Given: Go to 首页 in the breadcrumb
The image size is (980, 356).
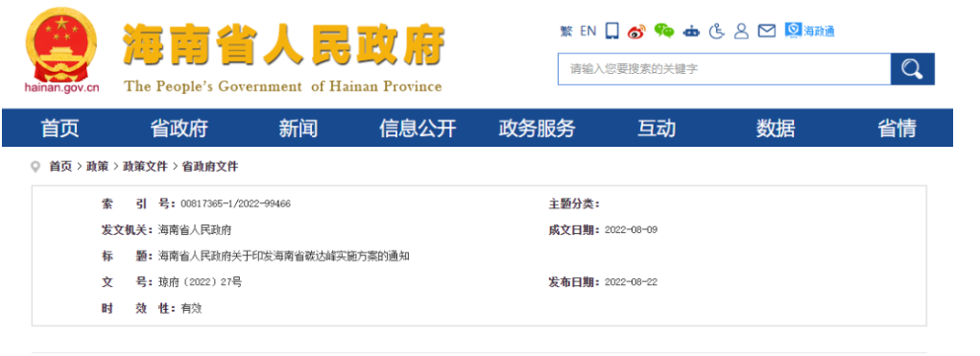Looking at the screenshot, I should (60, 167).
